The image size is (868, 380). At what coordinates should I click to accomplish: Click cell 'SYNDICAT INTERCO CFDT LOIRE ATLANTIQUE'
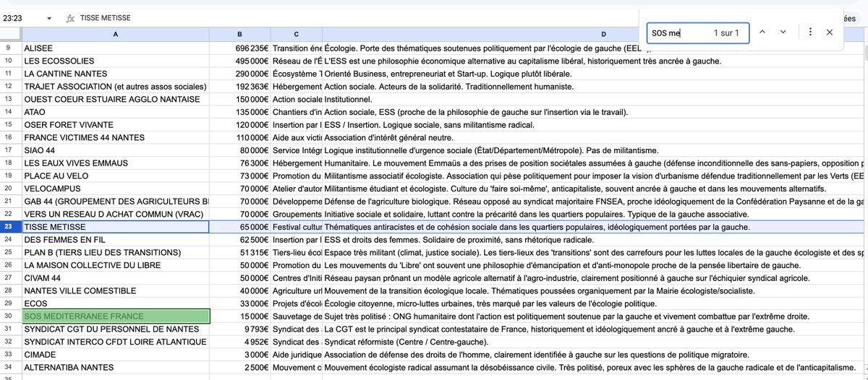(116, 342)
